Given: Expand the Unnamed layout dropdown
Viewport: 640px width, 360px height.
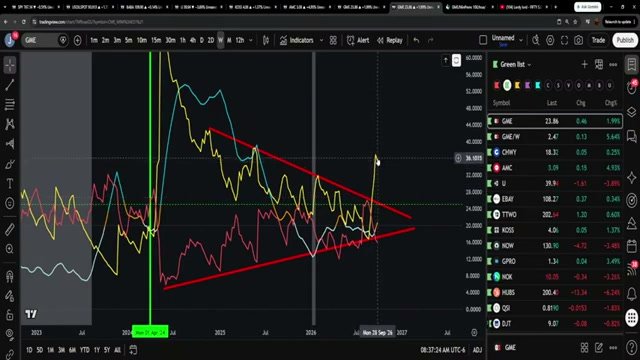Looking at the screenshot, I should (x=521, y=40).
